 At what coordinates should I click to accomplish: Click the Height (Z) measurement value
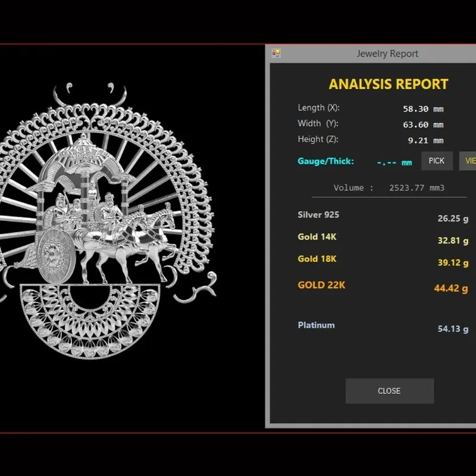[425, 140]
